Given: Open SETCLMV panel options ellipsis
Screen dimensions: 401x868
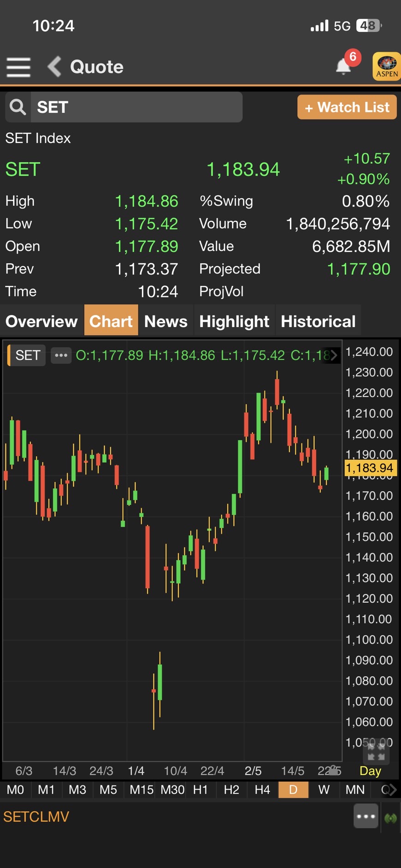Looking at the screenshot, I should [366, 816].
